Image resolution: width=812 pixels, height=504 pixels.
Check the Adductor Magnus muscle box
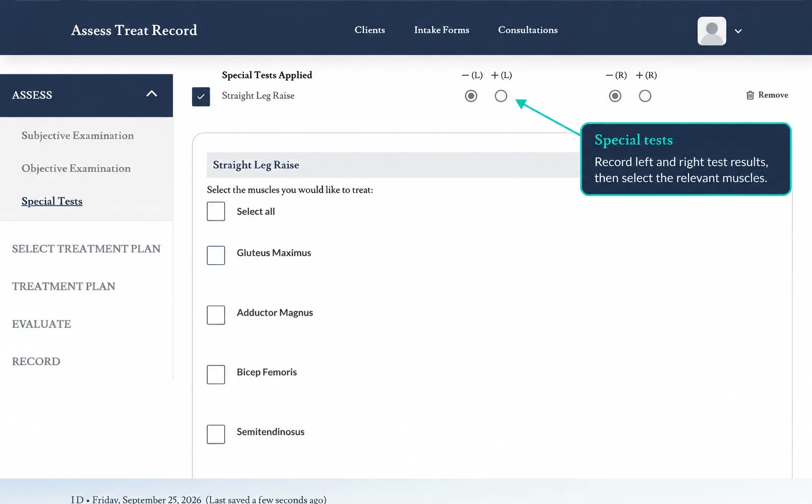point(216,315)
